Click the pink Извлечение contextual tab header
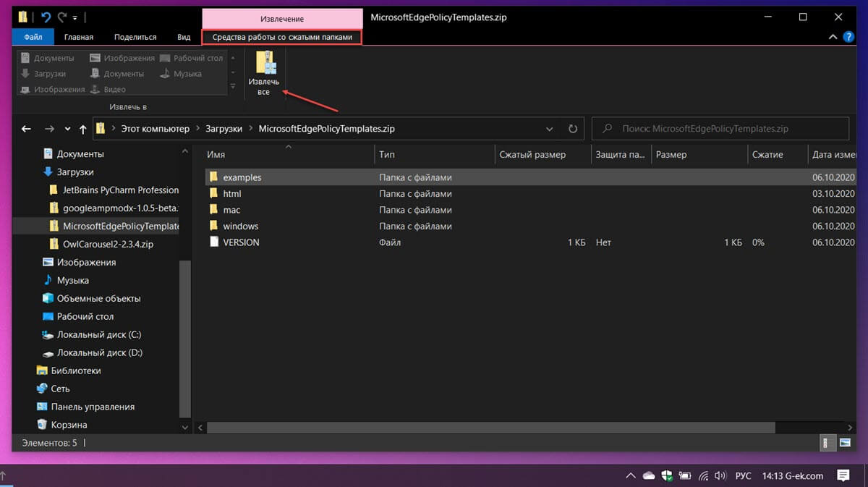 (282, 18)
